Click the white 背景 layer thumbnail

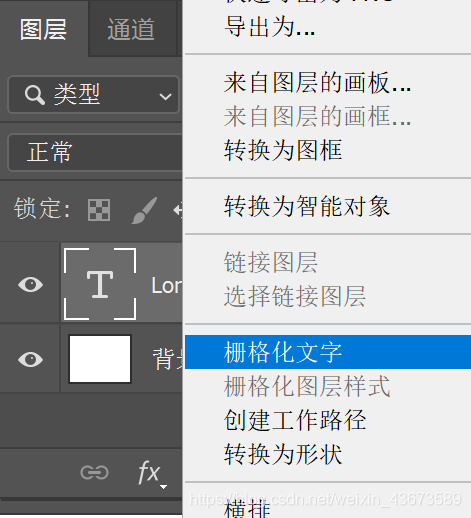point(100,359)
